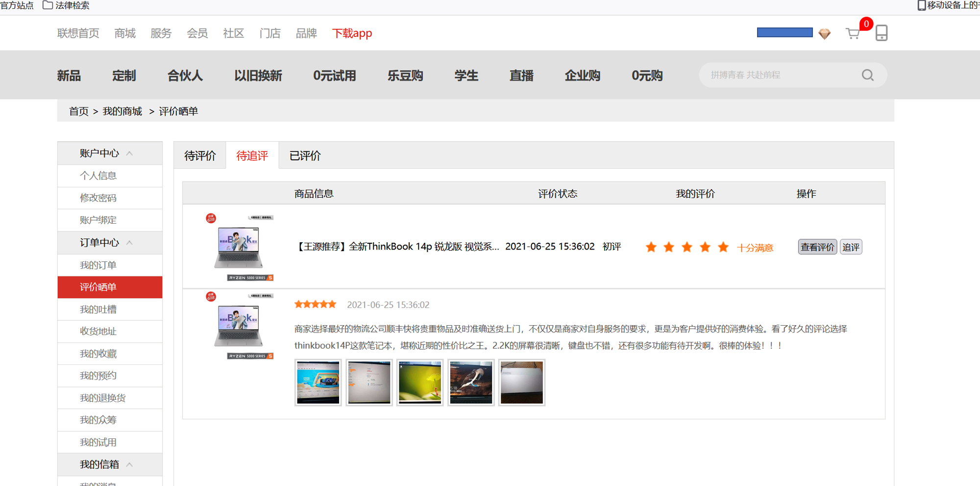View third review photo with yellow-green wallpaper
980x486 pixels.
point(420,383)
